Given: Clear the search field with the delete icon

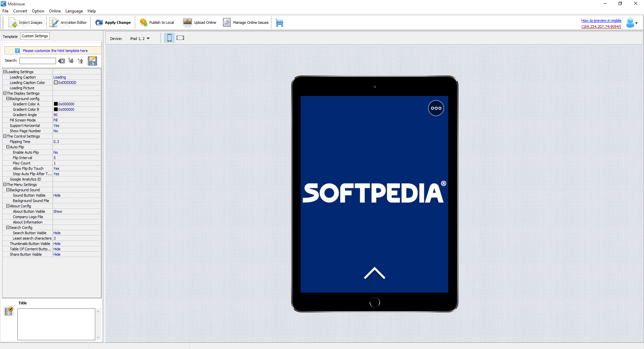Looking at the screenshot, I should pyautogui.click(x=61, y=61).
